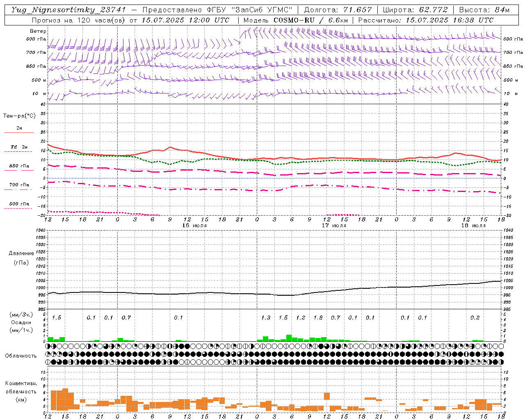
Task: Click the (мм/3ч.) precipitation unit label
Action: coord(21,315)
